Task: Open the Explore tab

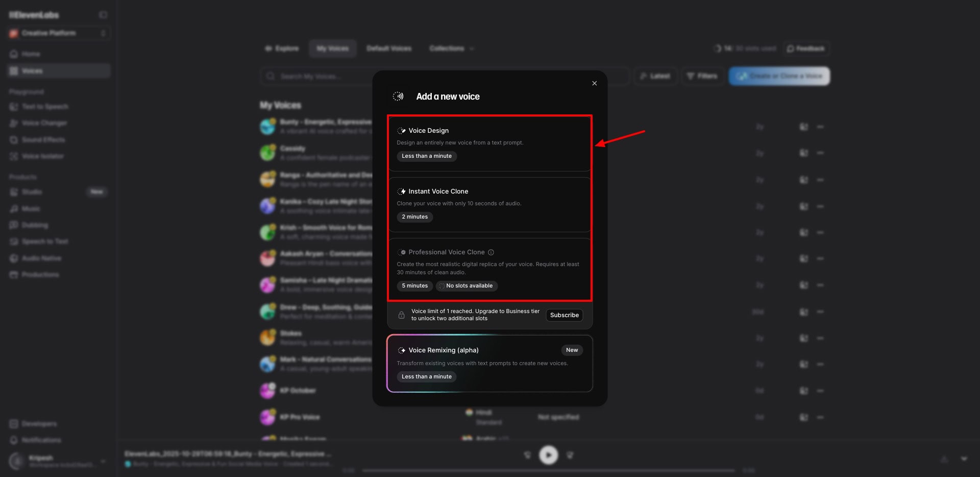Action: (282, 49)
